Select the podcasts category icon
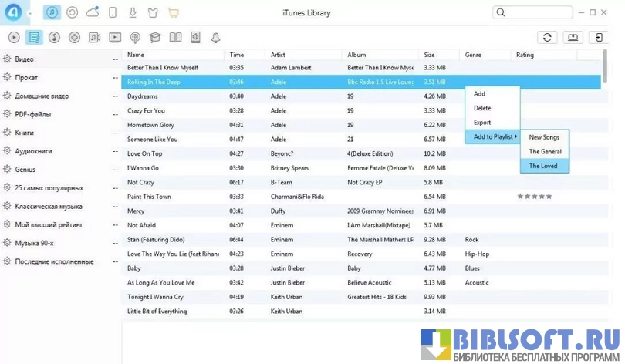This screenshot has width=625, height=364. point(135,37)
